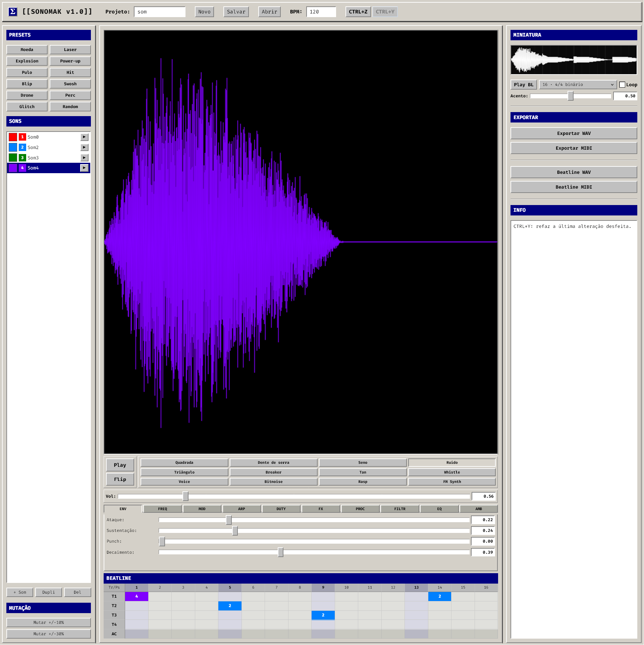The image size is (644, 645).
Task: Click purple color swatch of Som4
Action: 13,168
